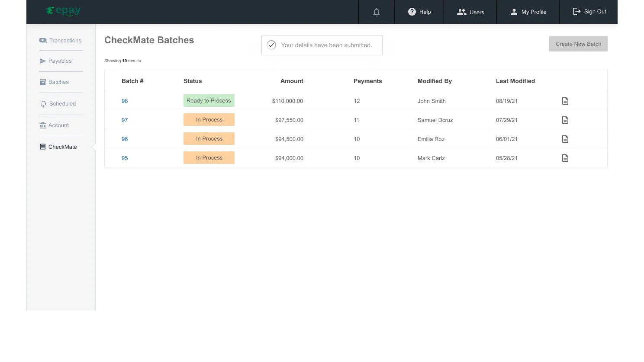Click the Users group icon

462,12
